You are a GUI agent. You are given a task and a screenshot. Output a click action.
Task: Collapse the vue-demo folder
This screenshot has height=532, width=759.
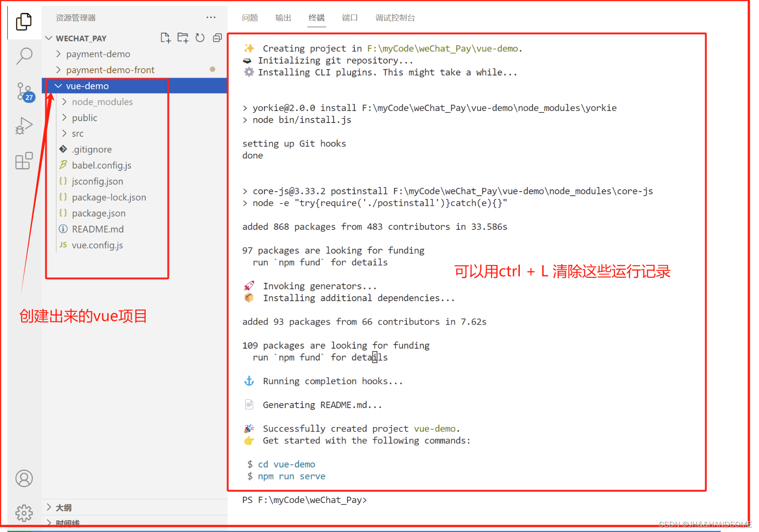coord(58,86)
